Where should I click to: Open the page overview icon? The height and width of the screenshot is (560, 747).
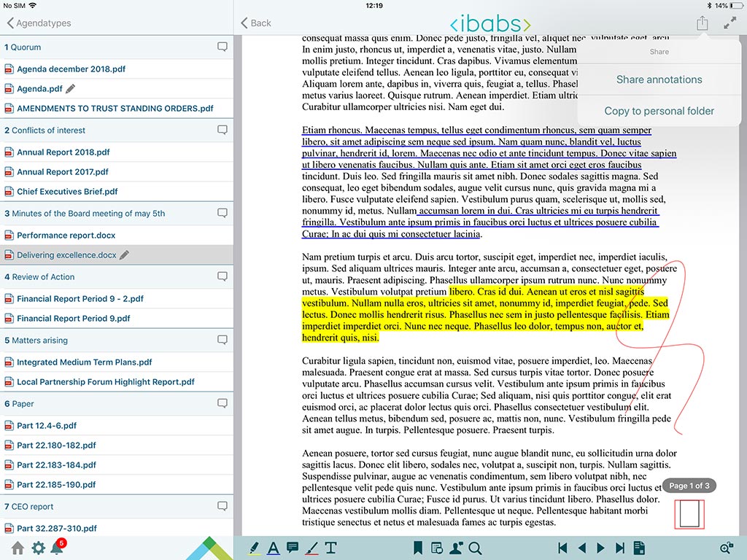[x=639, y=548]
